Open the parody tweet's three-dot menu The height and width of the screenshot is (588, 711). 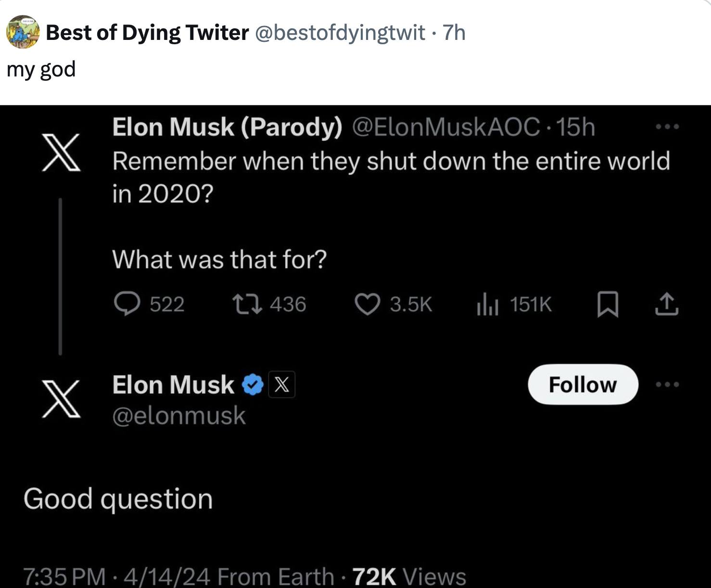pos(667,127)
